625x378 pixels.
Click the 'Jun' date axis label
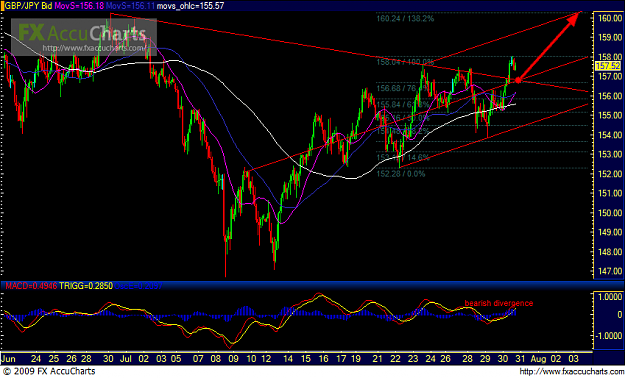(x=8, y=358)
